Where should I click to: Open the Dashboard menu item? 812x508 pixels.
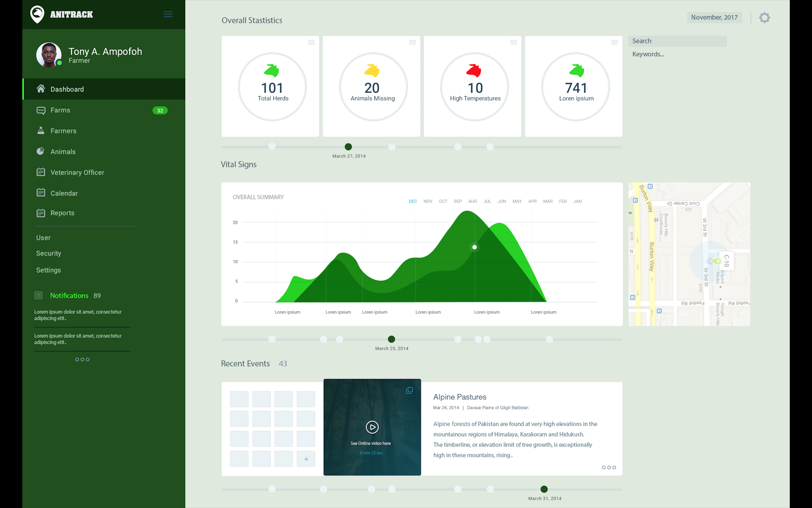pos(104,89)
